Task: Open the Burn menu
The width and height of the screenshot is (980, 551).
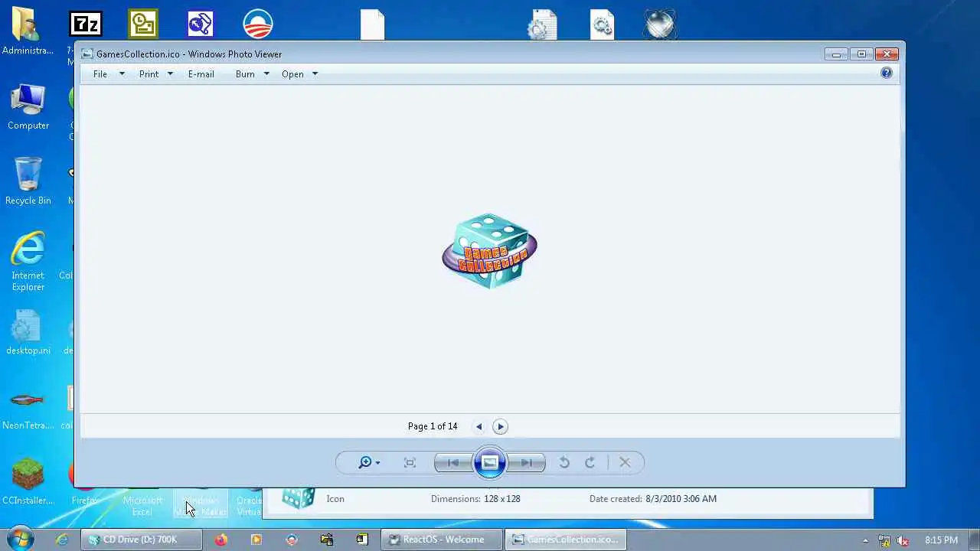Action: (x=245, y=74)
